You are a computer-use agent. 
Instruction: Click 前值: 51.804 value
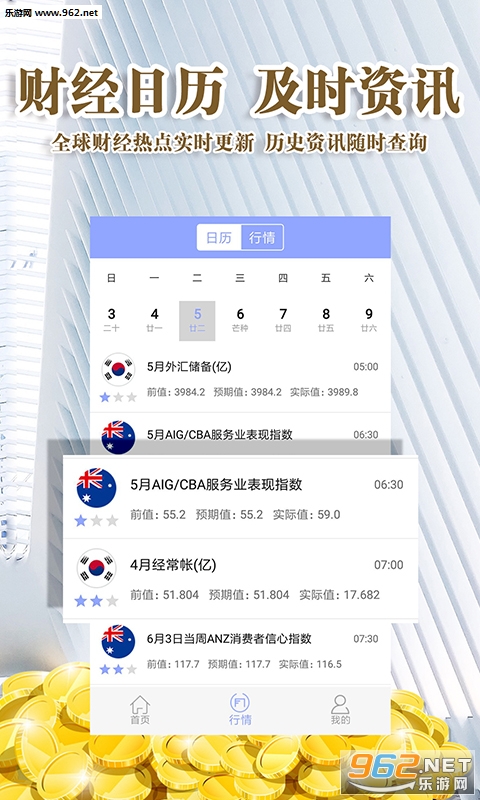click(164, 595)
